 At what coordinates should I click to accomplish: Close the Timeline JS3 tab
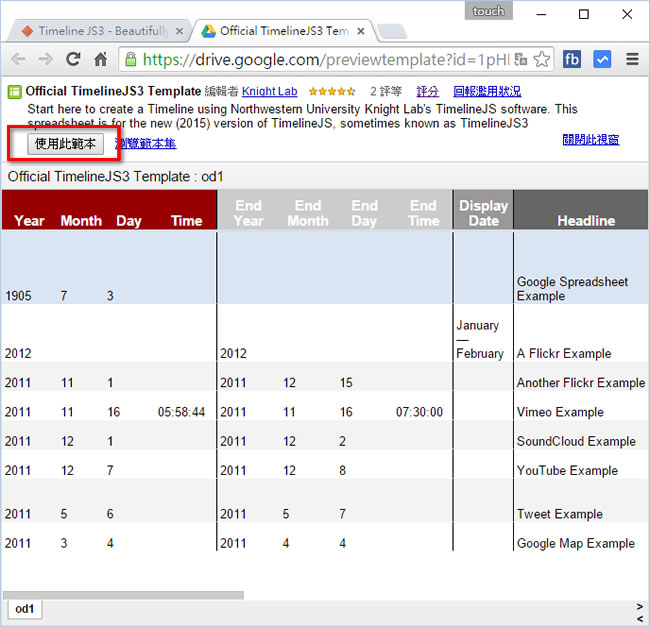click(179, 31)
